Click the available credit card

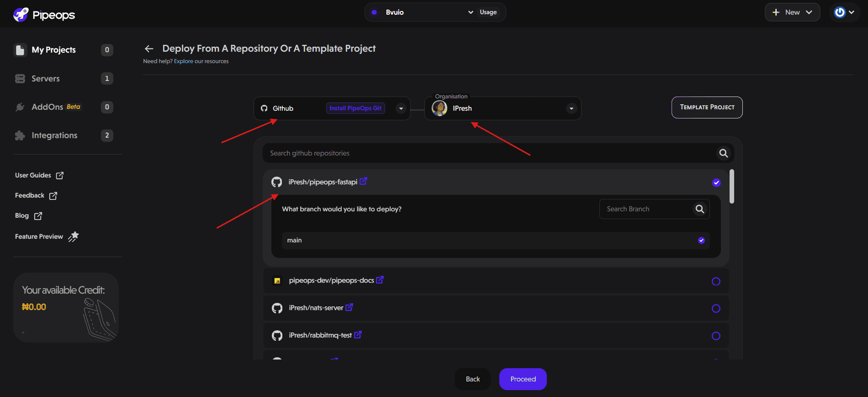pyautogui.click(x=66, y=307)
